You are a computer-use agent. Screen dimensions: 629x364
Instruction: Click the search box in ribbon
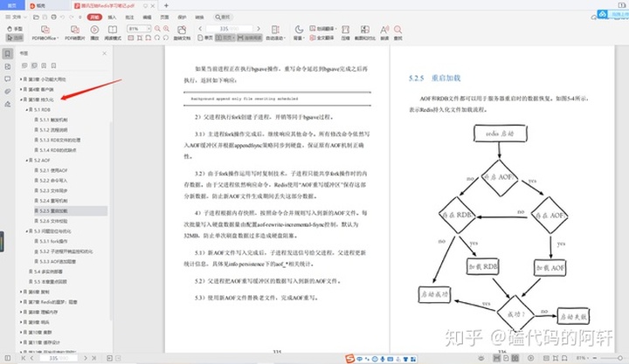pyautogui.click(x=223, y=17)
